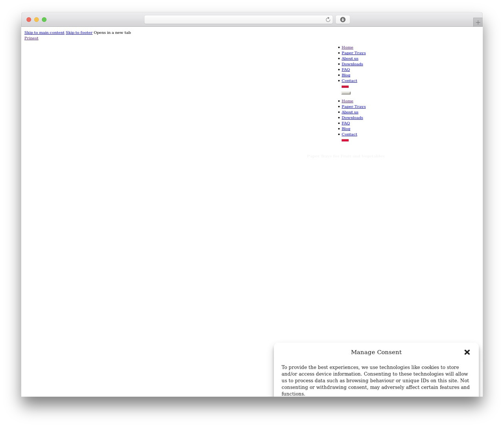
Task: Open FAQ in the first menu list
Action: [x=346, y=70]
